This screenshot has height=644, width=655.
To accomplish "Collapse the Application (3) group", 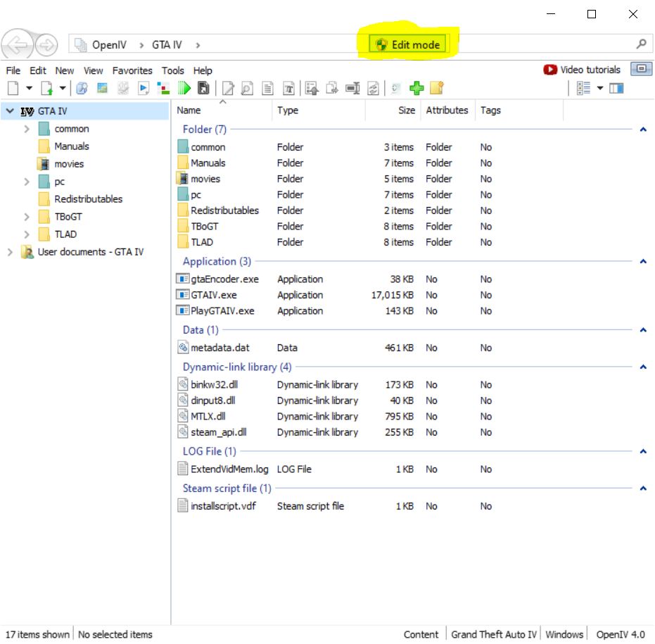I will (x=643, y=262).
